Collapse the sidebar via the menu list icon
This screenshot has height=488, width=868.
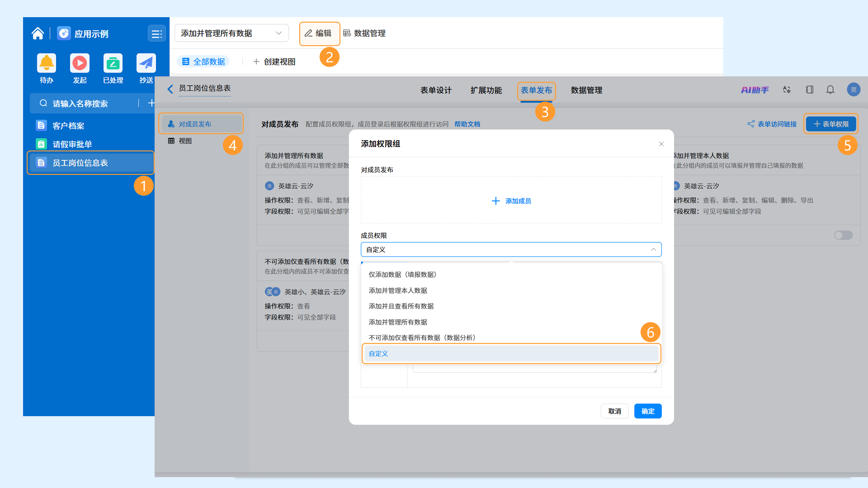pos(157,34)
